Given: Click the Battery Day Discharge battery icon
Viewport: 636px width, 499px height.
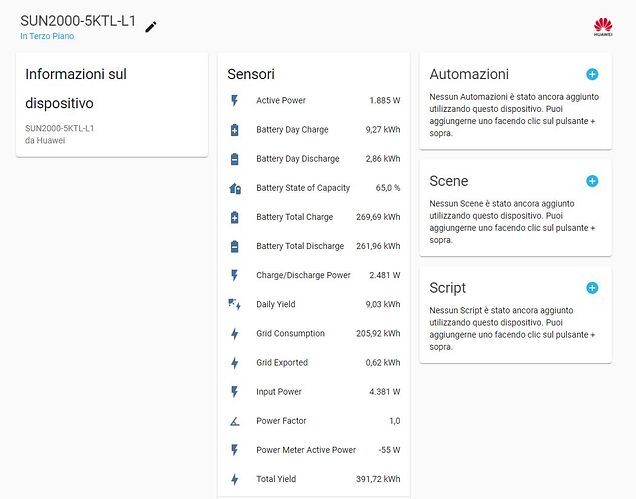Looking at the screenshot, I should click(x=235, y=159).
